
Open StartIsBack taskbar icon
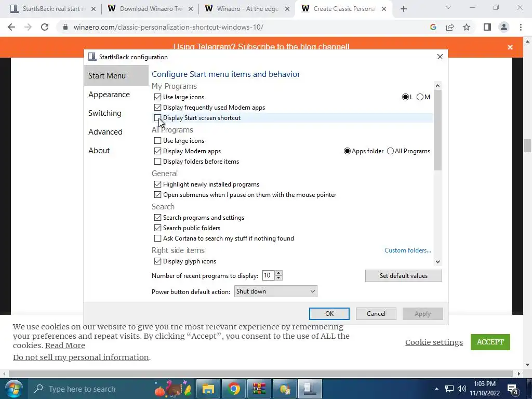(x=310, y=389)
